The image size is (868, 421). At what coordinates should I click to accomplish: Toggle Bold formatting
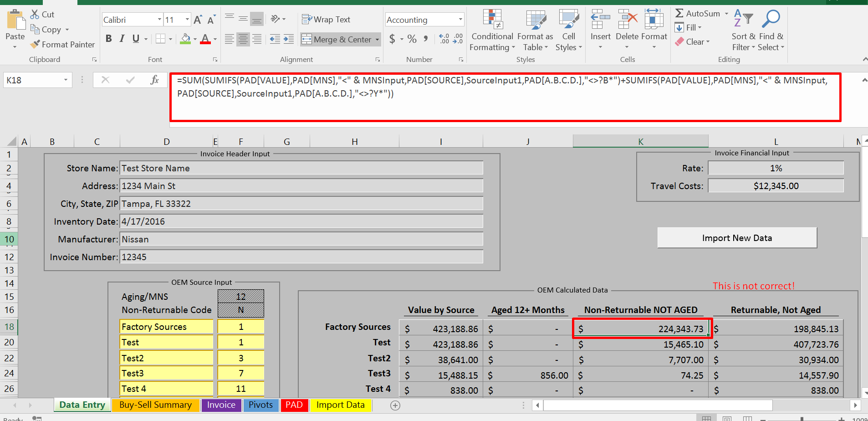108,39
